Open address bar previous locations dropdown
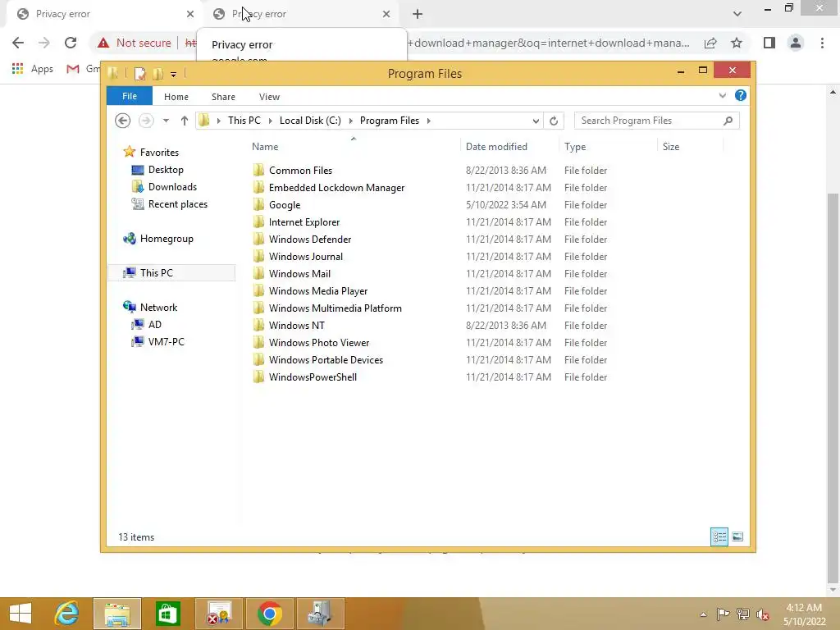 tap(536, 121)
